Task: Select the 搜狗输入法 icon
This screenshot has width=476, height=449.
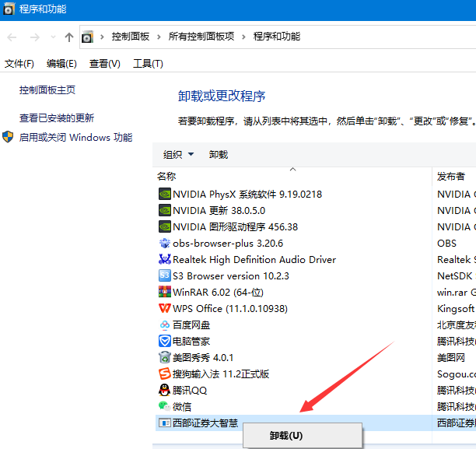Action: 164,374
